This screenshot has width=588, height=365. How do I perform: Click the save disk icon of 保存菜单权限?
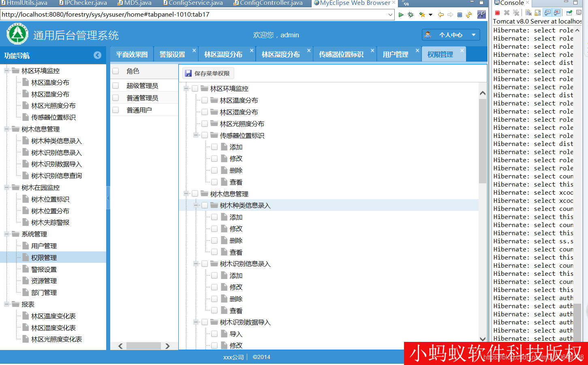pos(188,73)
